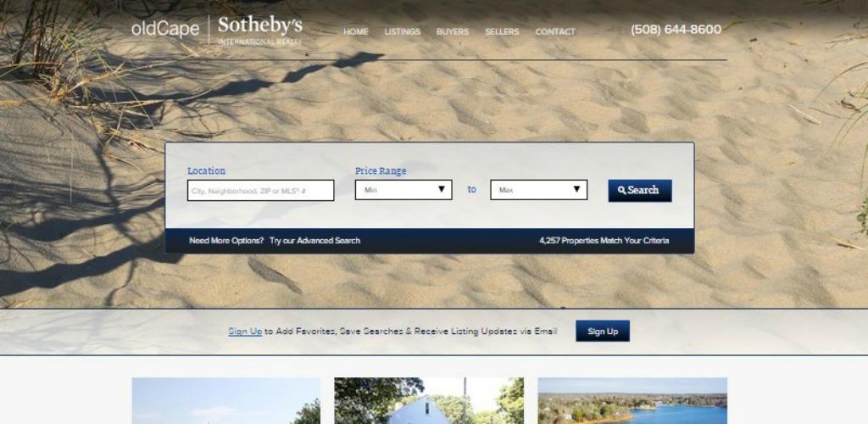Click the underlined Sign Up link

[245, 331]
